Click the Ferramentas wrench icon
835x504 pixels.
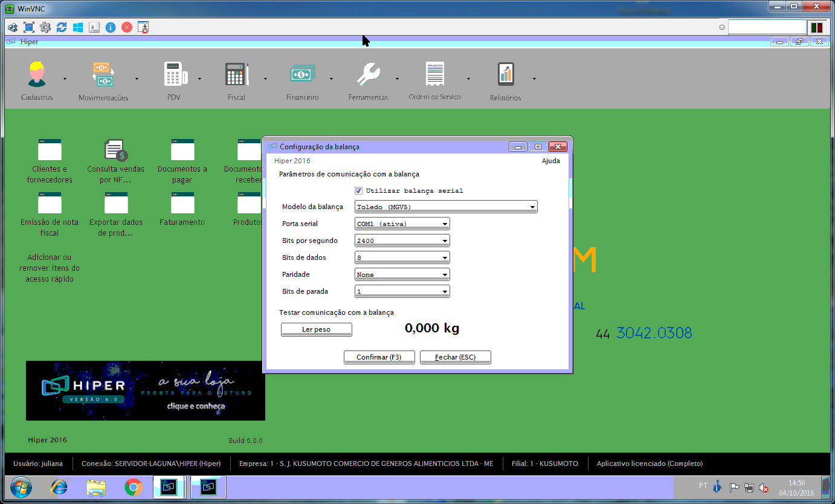[368, 75]
